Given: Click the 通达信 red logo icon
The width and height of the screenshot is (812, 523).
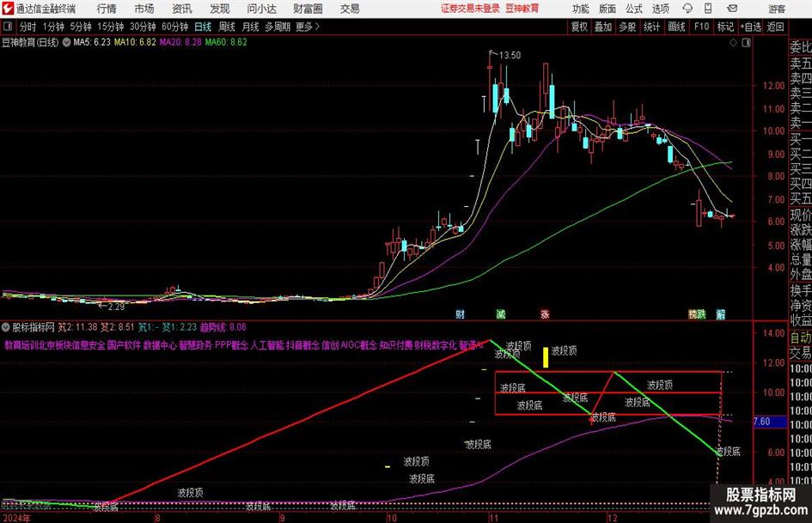Looking at the screenshot, I should click(x=7, y=9).
